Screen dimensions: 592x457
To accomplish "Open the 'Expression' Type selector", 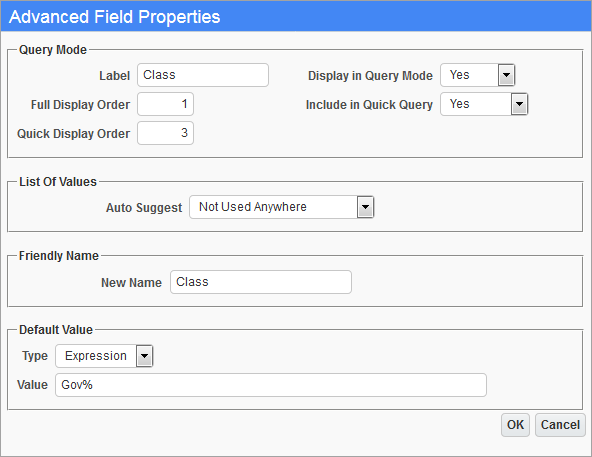I will tap(104, 356).
